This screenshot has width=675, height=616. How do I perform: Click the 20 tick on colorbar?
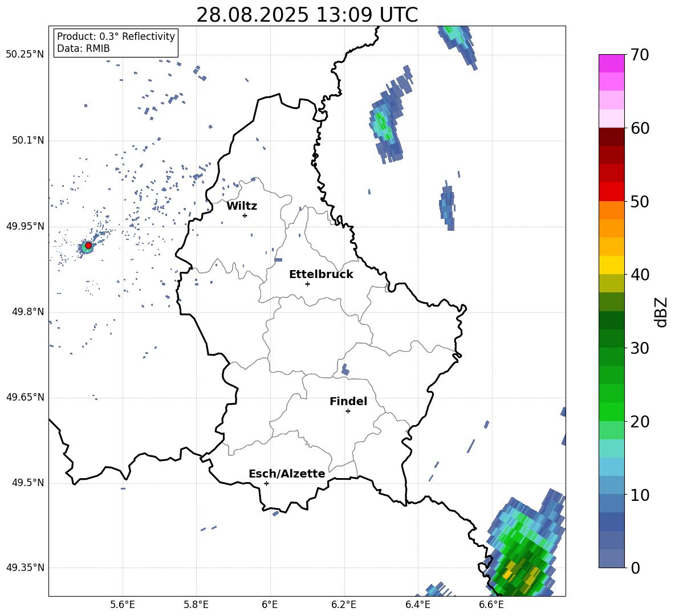pyautogui.click(x=640, y=422)
